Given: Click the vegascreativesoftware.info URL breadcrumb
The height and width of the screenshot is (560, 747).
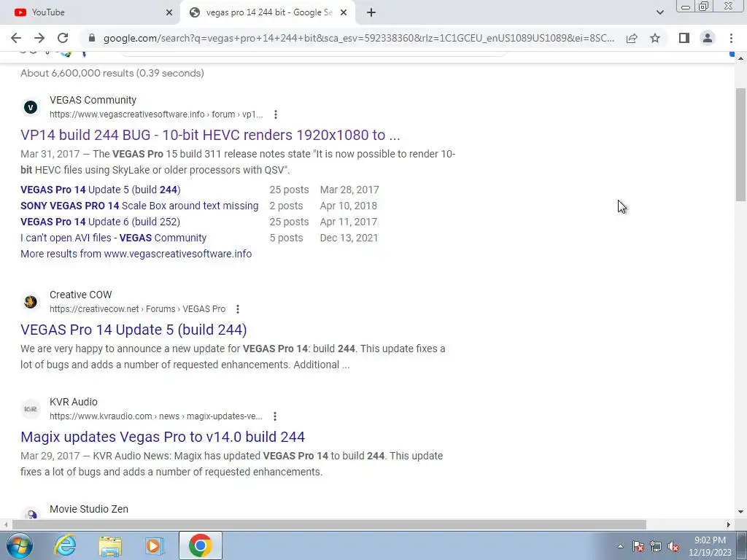Looking at the screenshot, I should coord(156,114).
